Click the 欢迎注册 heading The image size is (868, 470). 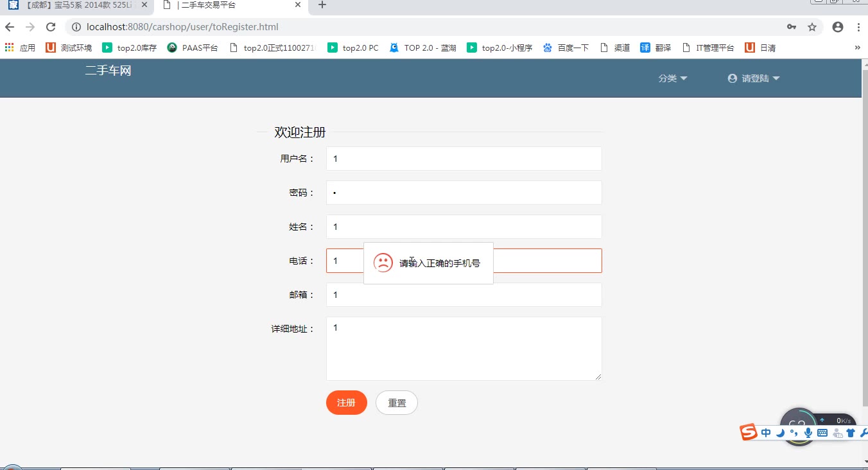click(x=300, y=132)
